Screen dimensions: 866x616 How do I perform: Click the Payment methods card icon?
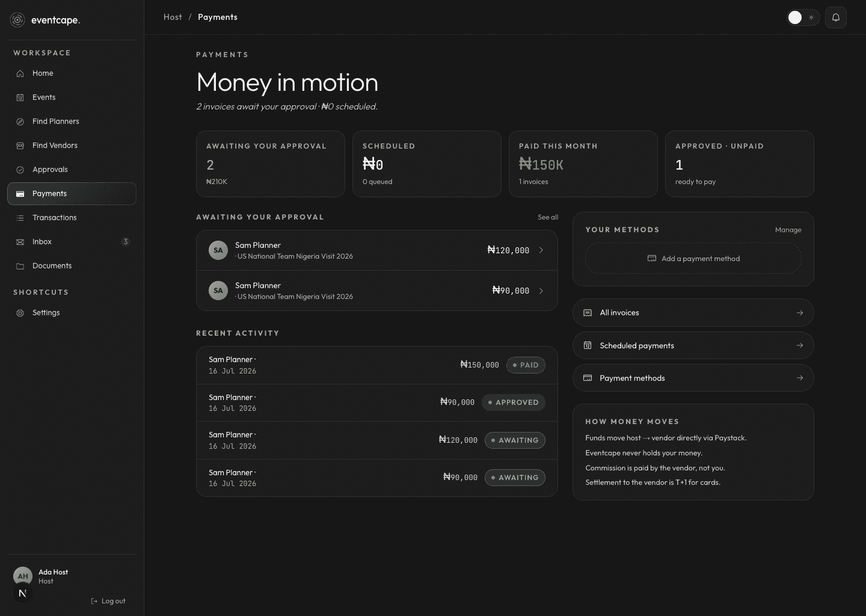tap(588, 378)
